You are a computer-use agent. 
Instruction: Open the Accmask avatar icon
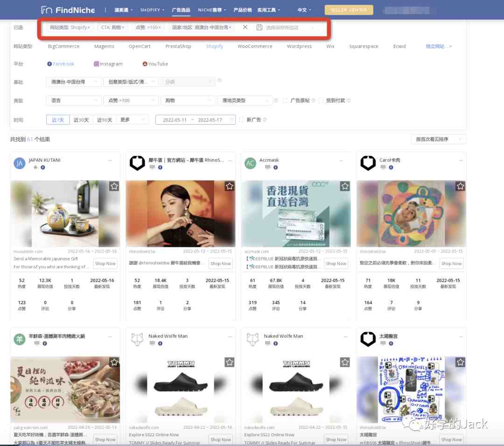pyautogui.click(x=251, y=163)
